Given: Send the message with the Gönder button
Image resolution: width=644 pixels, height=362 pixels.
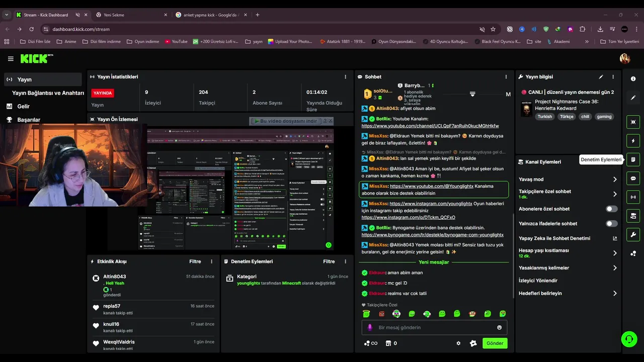Looking at the screenshot, I should coord(495,343).
